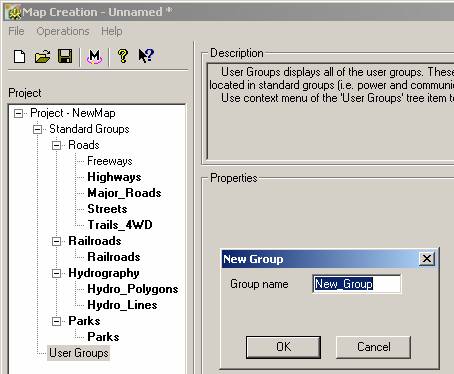Click the Group name input field
454x374 pixels.
(x=357, y=284)
